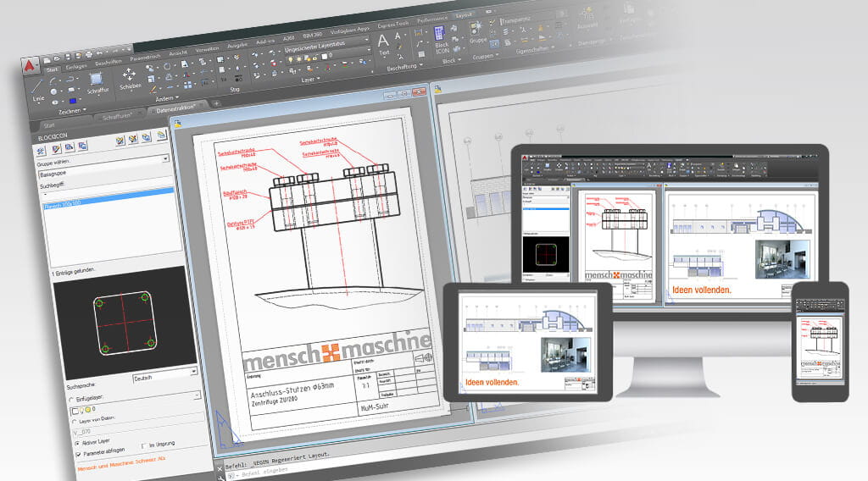
Task: Open the AutoCAD application menu logo button
Action: [30, 66]
